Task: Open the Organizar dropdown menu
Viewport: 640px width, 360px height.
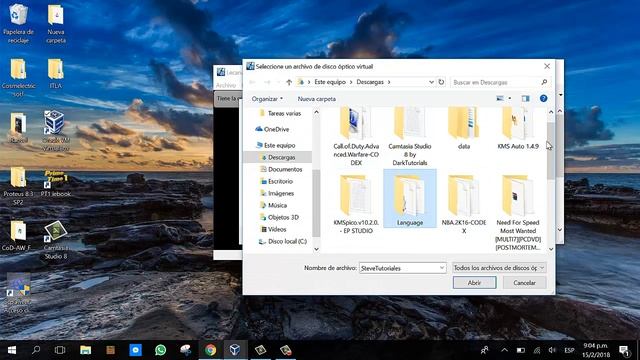Action: (x=267, y=99)
